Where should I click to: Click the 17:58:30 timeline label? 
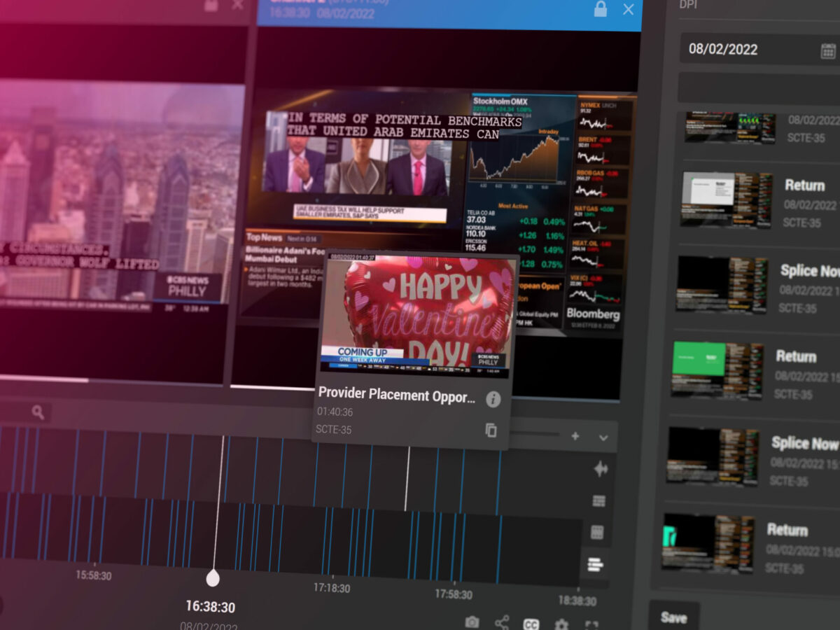453,594
